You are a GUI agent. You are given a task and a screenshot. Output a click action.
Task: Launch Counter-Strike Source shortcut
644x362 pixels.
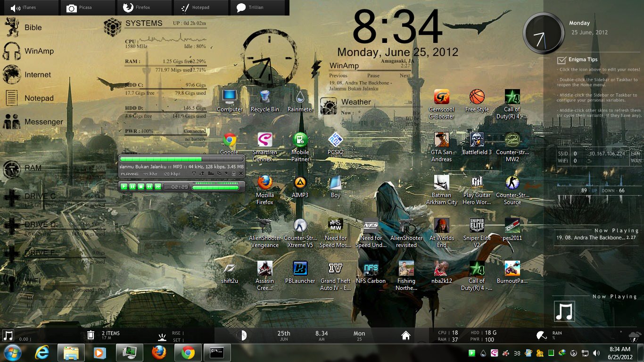pos(512,189)
